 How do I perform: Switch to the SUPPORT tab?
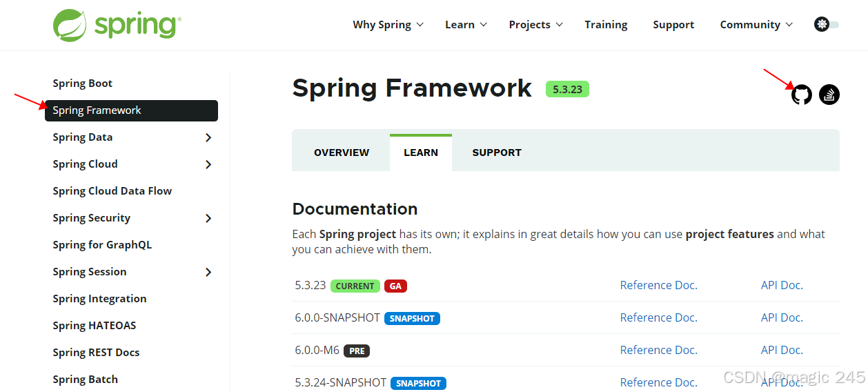(497, 153)
